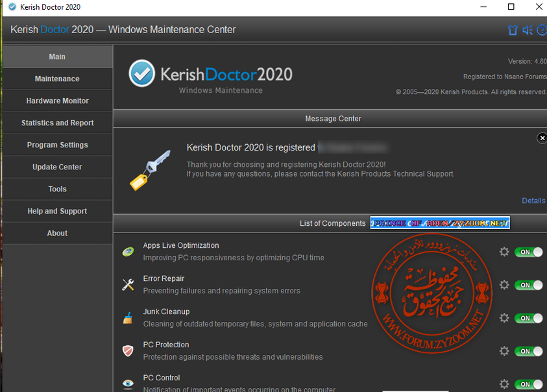Click the PC Protection shield icon
Screen dimensions: 547x392
pyautogui.click(x=128, y=350)
